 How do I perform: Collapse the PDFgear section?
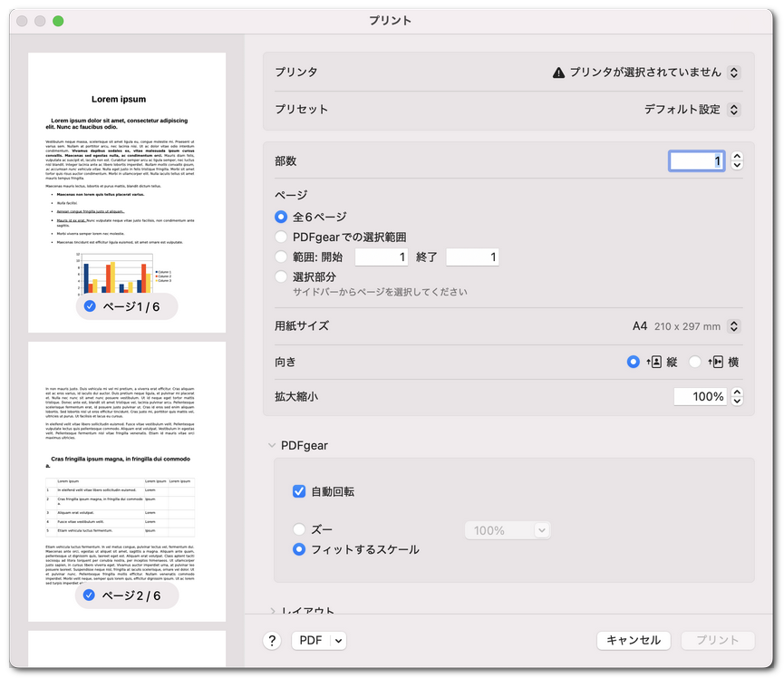point(271,445)
